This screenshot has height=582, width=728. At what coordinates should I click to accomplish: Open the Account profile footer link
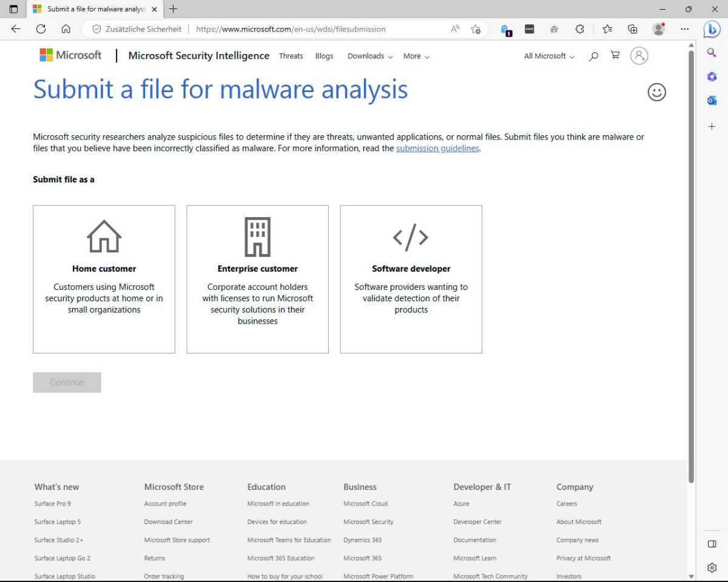tap(166, 504)
